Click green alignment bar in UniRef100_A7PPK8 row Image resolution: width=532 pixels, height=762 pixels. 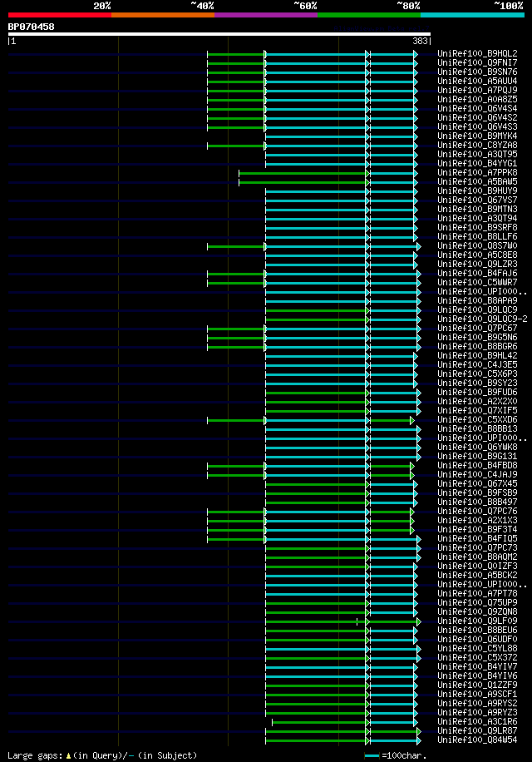coord(303,173)
